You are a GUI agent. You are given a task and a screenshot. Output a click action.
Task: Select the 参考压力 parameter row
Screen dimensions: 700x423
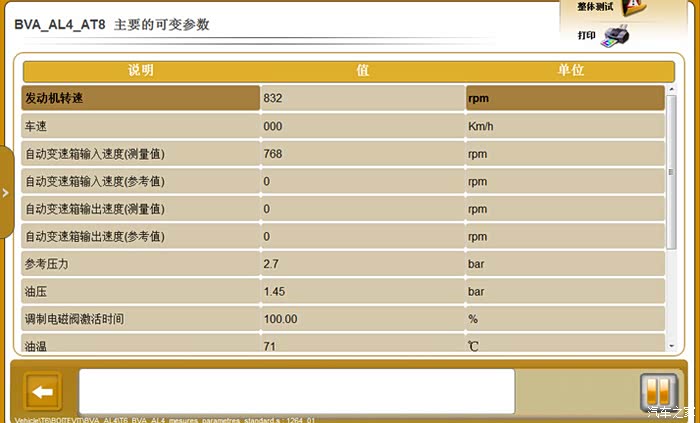coord(140,264)
